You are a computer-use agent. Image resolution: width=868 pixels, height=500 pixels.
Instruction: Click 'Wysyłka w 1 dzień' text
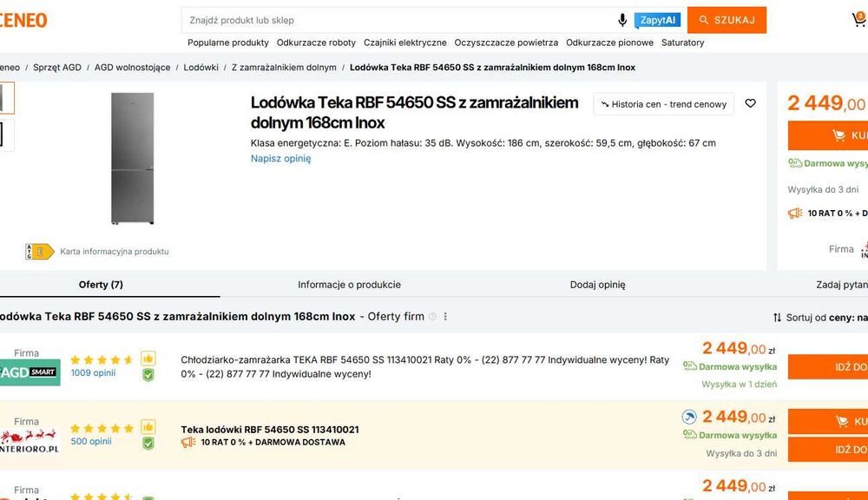(x=739, y=385)
